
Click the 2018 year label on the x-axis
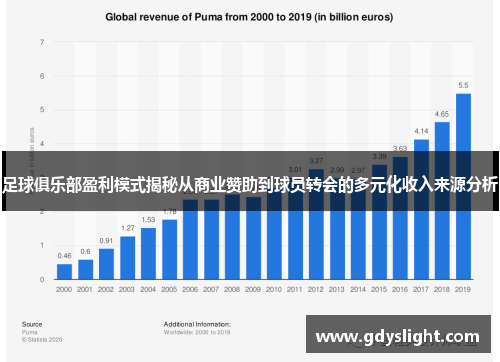[442, 289]
